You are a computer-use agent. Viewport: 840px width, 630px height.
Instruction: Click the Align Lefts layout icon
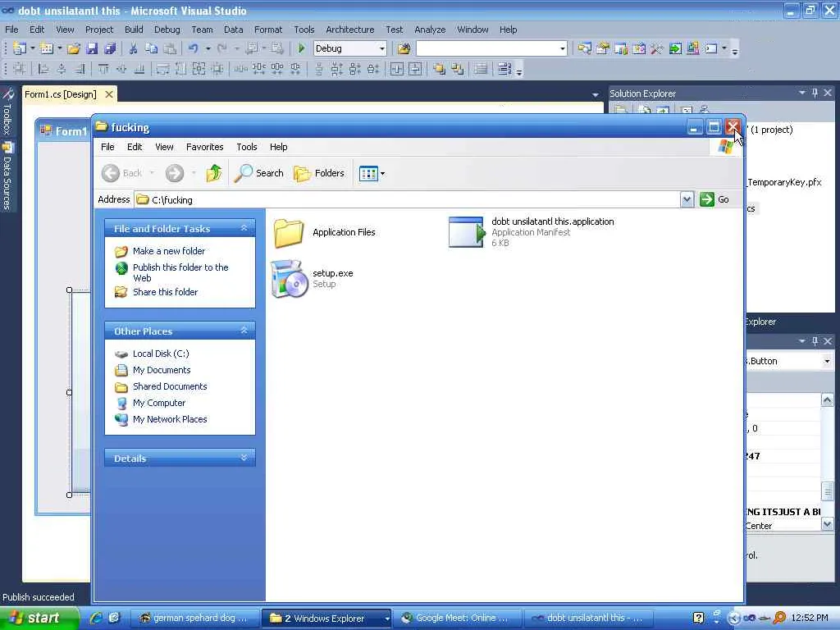coord(43,69)
